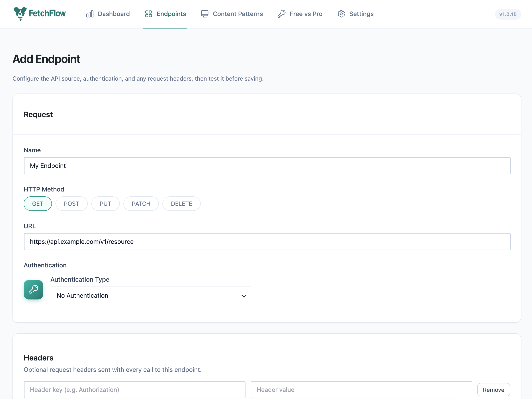The height and width of the screenshot is (399, 532).
Task: Click the Free vs Pro key icon
Action: [281, 14]
